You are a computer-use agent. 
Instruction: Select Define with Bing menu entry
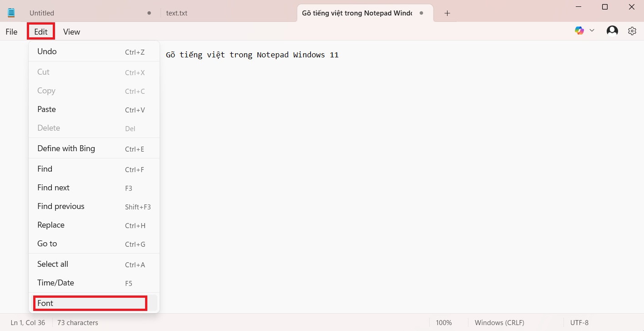(94, 148)
